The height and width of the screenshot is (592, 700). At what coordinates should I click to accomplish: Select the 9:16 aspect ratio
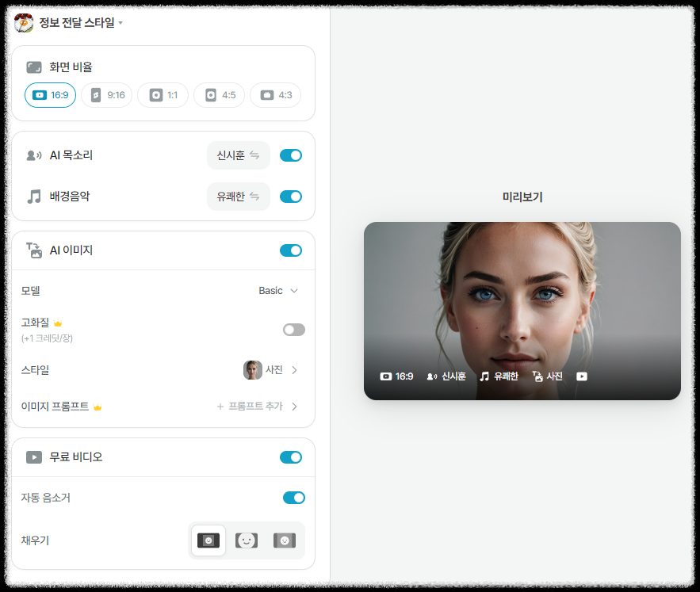107,95
